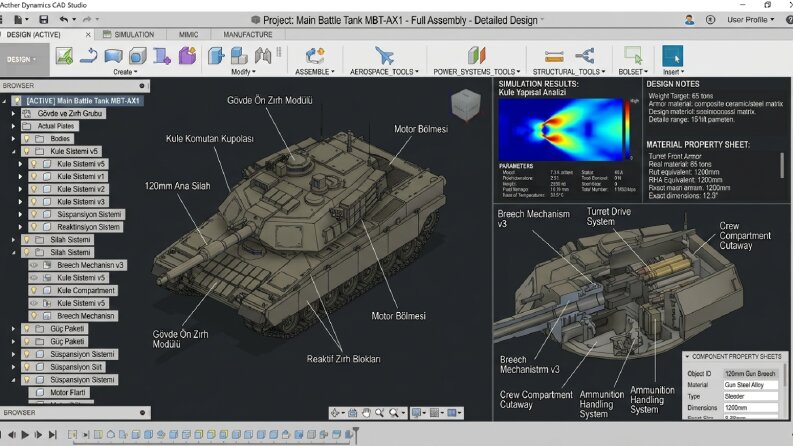Open the grid and snaps settings icon
Viewport: 793px width, 446px height.
434,413
